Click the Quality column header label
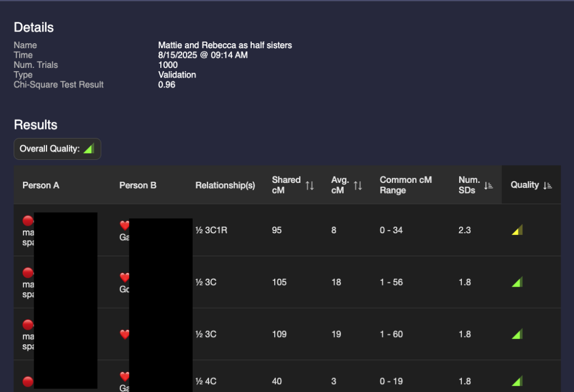The image size is (574, 392). (525, 185)
